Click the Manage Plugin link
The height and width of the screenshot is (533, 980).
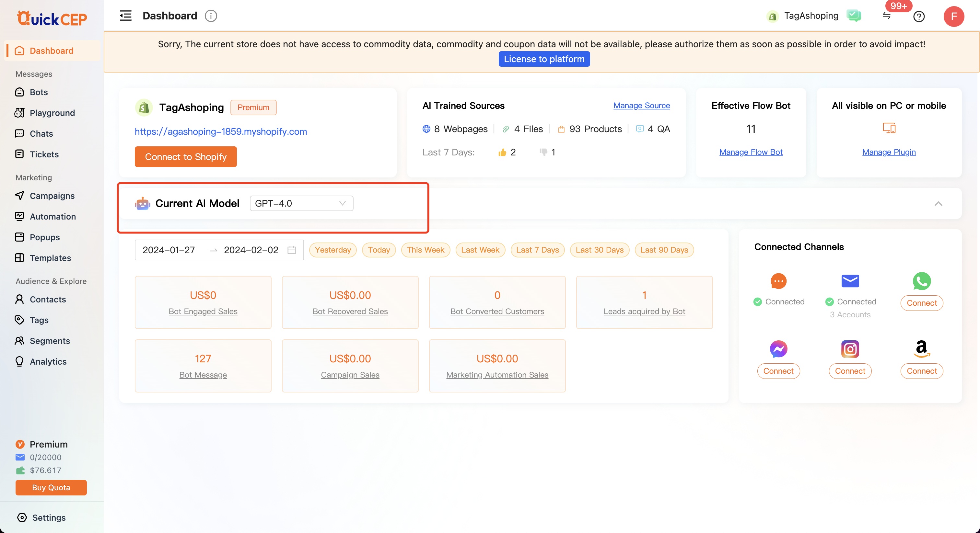(889, 152)
